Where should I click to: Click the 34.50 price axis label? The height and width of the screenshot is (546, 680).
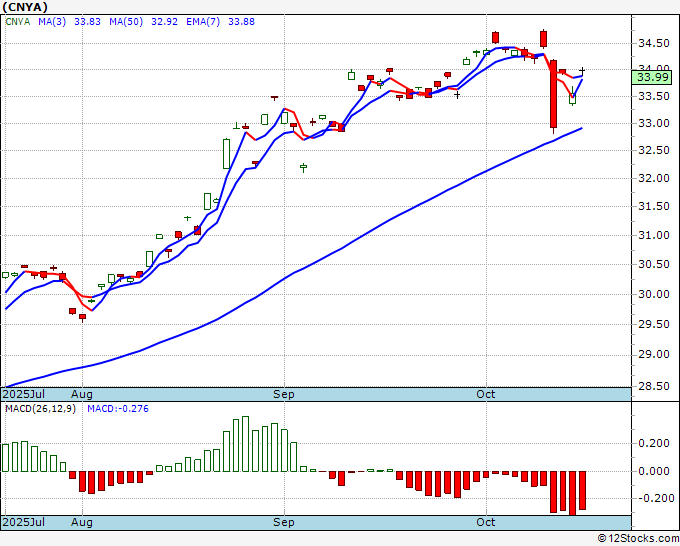(x=653, y=43)
